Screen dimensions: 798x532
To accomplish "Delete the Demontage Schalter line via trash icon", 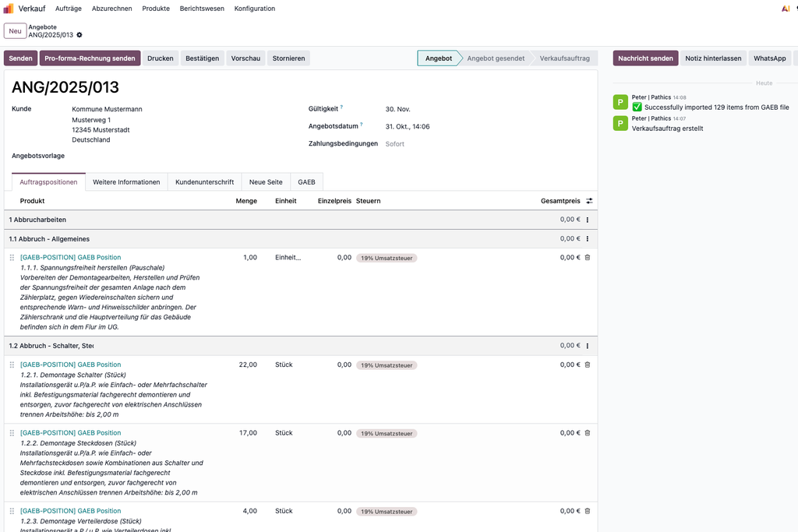I will [588, 365].
